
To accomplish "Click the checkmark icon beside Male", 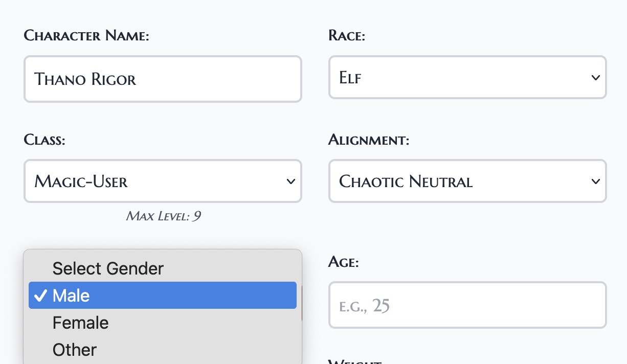I will coord(40,295).
